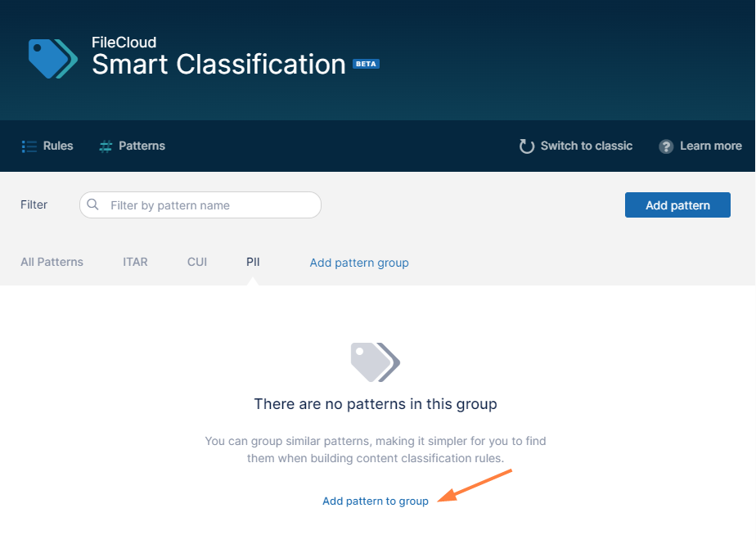Click the BETA badge next to Smart Classification
The image size is (756, 544).
coord(366,63)
